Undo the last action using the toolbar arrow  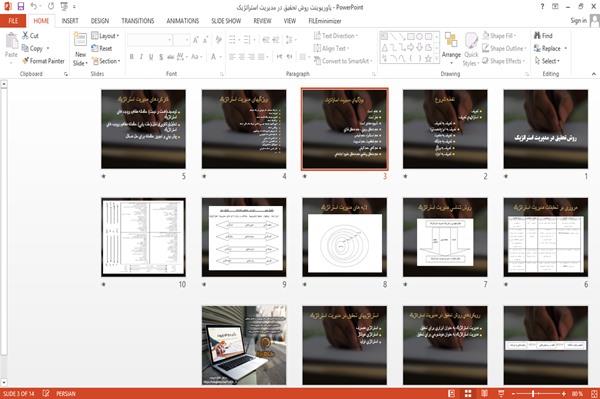(x=34, y=6)
